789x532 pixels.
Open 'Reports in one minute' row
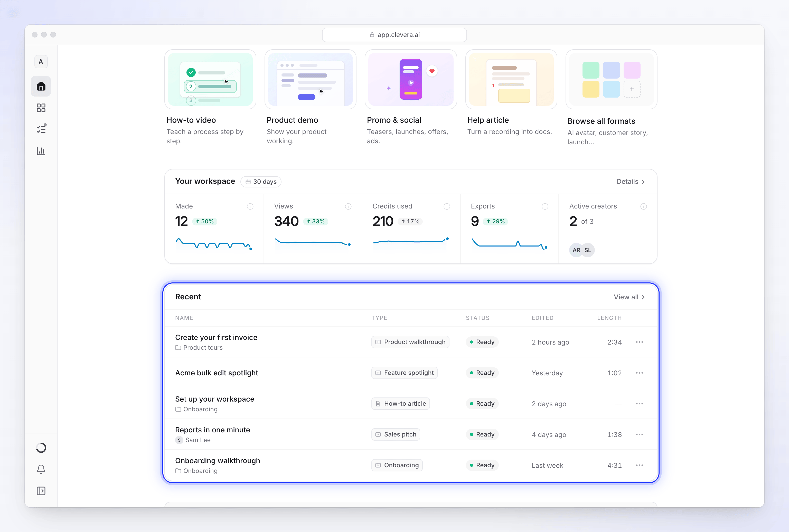(x=411, y=435)
